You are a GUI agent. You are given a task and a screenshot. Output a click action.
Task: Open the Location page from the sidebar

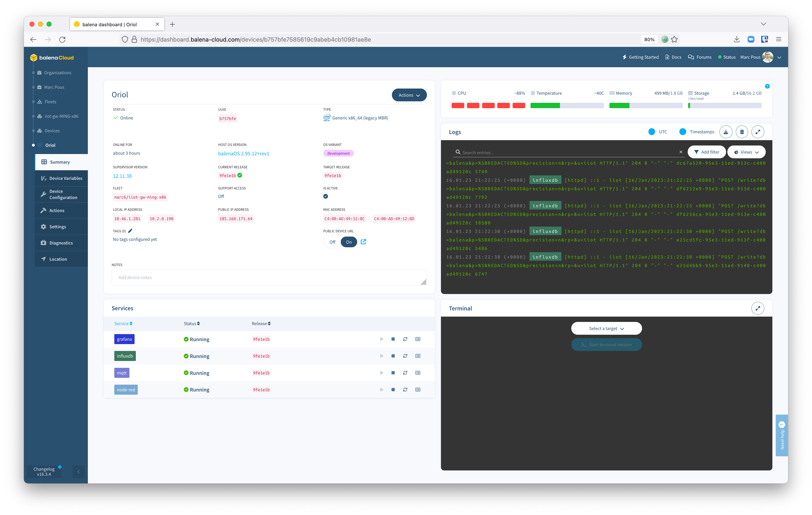coord(58,259)
